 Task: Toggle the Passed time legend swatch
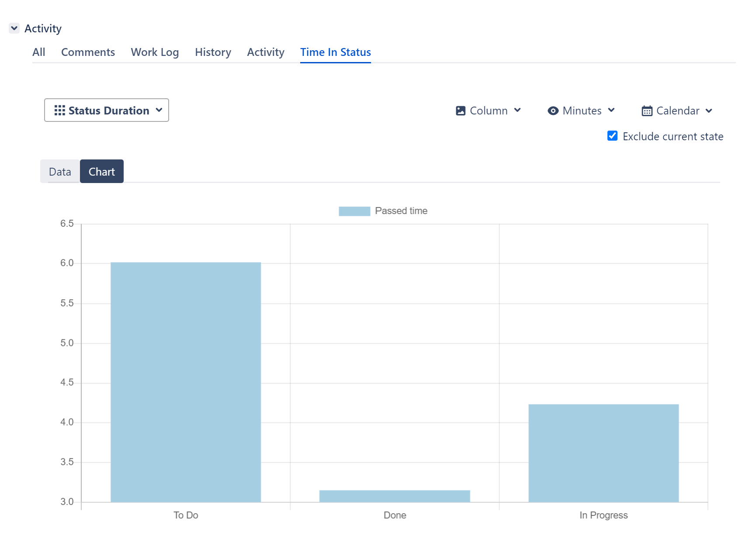point(354,211)
